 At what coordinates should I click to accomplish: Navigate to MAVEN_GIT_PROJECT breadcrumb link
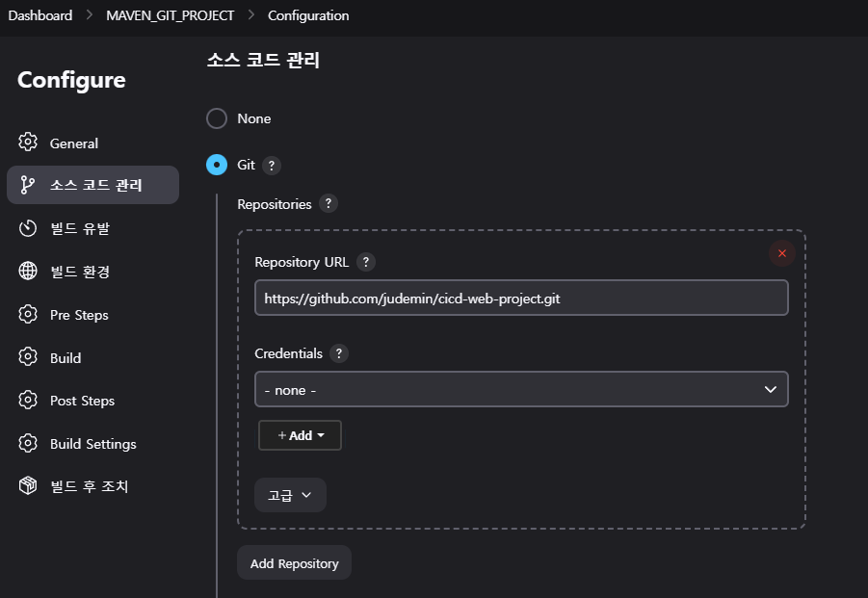170,15
